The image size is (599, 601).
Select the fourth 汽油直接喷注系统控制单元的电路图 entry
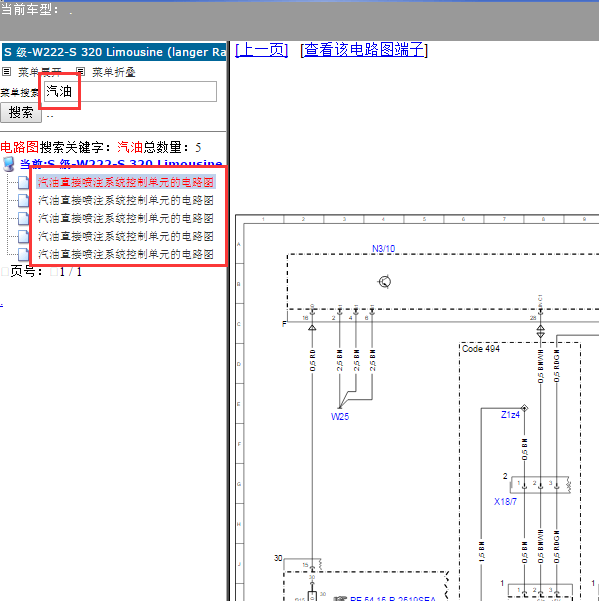[126, 236]
